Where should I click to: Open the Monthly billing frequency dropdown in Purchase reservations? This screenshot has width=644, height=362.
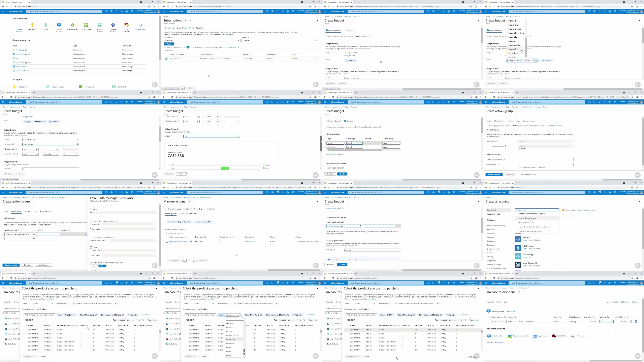pos(576,322)
